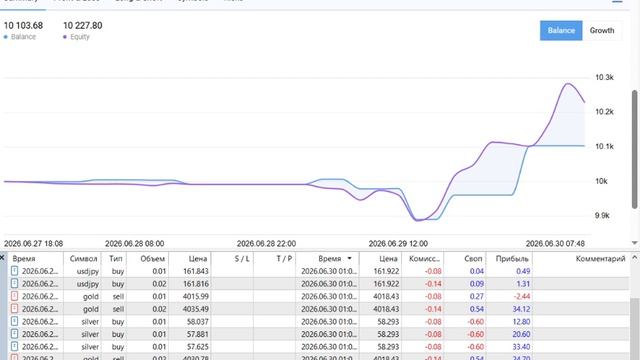Screen dimensions: 640x360
Task: Select open price cell 4035.49
Action: click(x=196, y=309)
